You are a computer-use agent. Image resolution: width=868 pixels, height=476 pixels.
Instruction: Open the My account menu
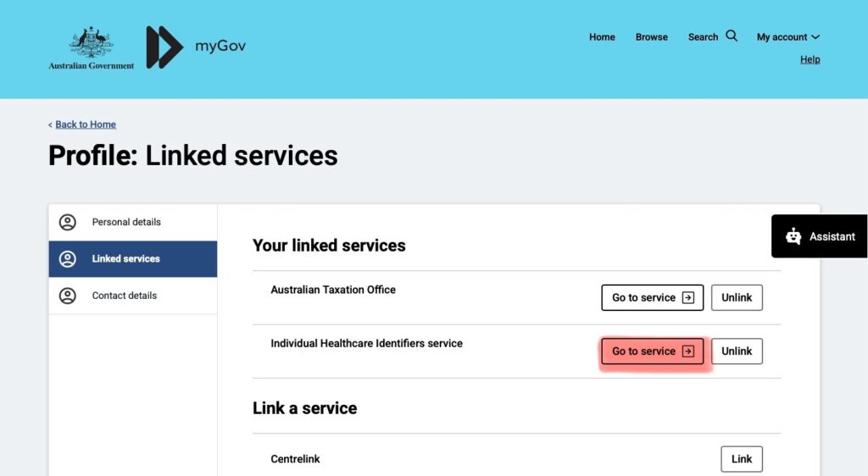(788, 37)
